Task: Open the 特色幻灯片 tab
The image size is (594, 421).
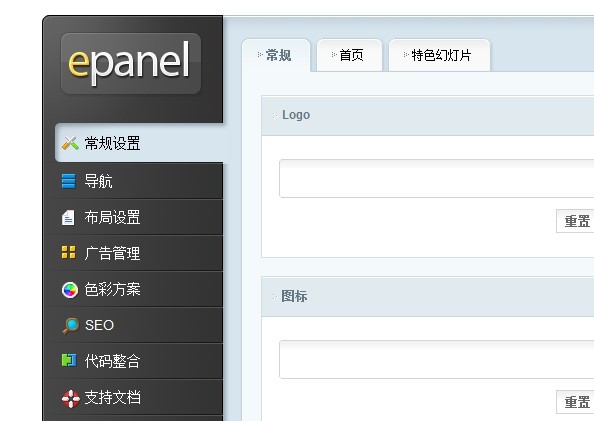Action: 439,55
